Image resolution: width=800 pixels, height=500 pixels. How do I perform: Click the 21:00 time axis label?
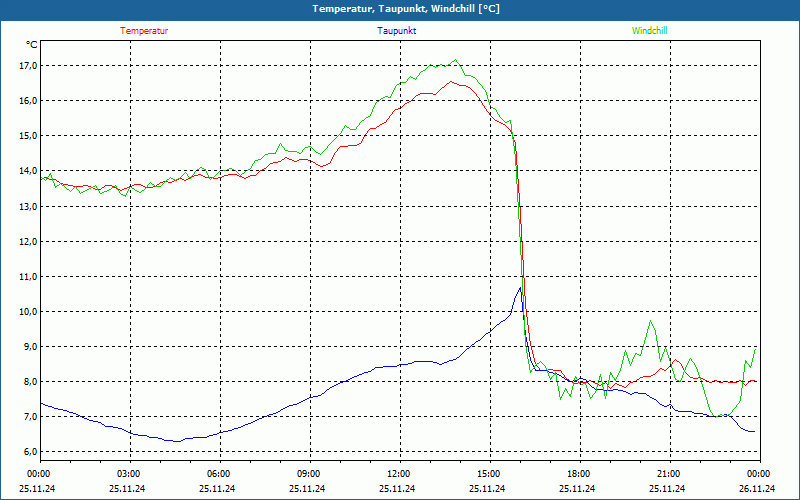click(668, 474)
